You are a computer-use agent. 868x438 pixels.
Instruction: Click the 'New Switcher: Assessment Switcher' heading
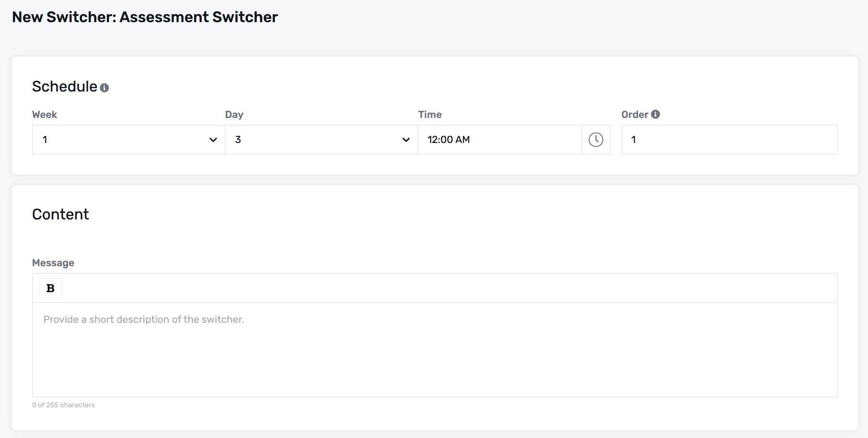tap(145, 17)
